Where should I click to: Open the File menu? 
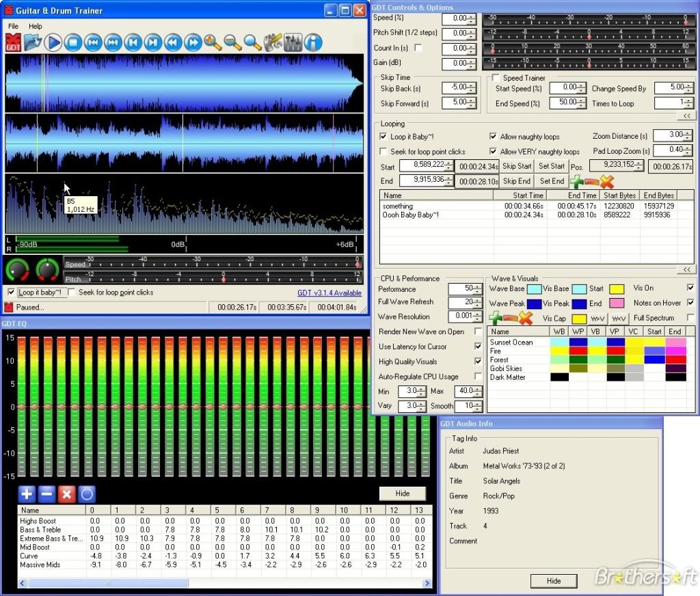(14, 27)
